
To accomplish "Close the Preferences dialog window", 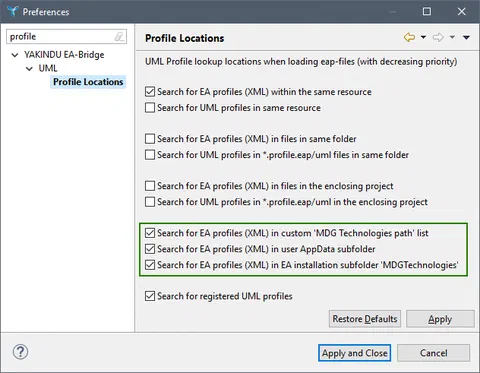I will click(x=462, y=11).
